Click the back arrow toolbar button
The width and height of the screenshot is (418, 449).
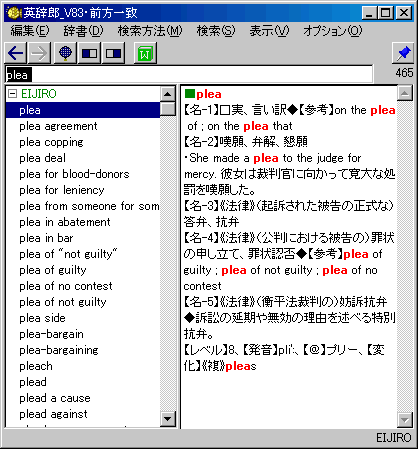click(15, 53)
